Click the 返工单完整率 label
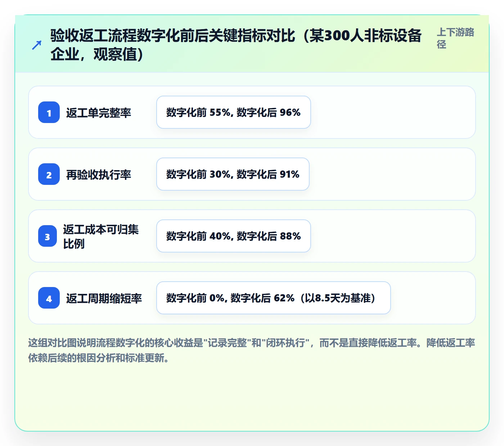The height and width of the screenshot is (446, 504). pos(99,113)
